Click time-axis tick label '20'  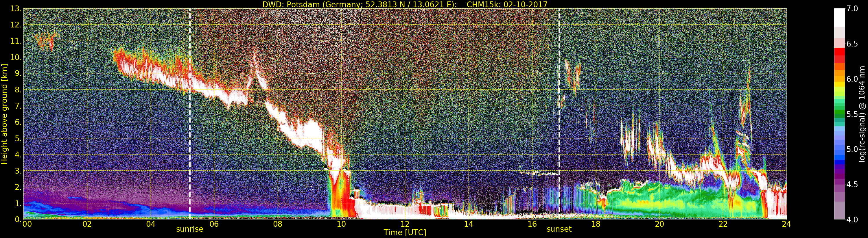pos(659,224)
